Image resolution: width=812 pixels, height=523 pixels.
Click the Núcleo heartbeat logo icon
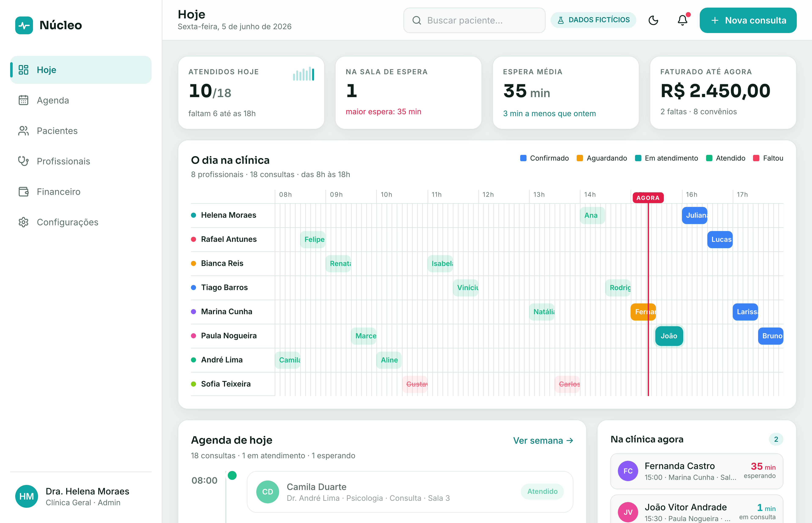click(24, 25)
